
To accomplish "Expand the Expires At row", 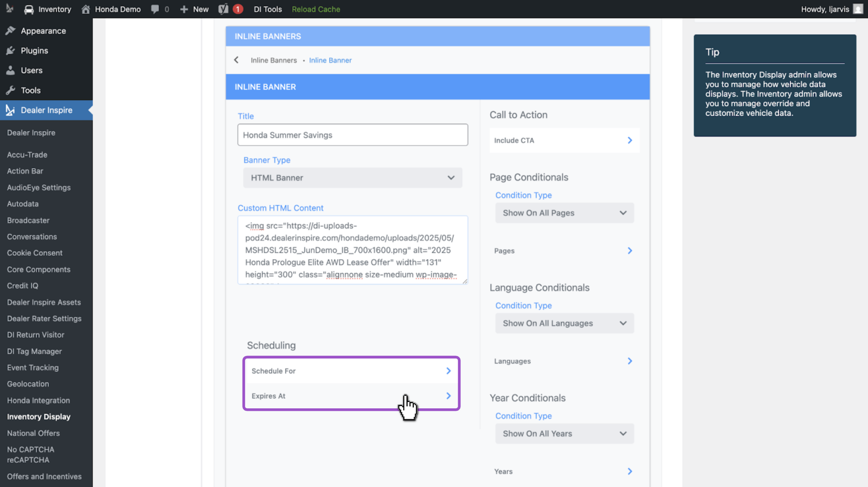I will (351, 396).
